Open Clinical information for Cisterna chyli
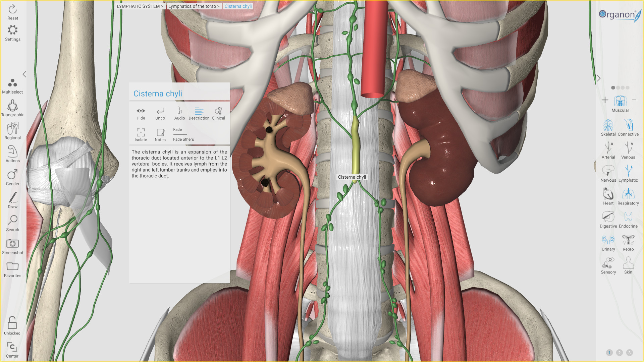The height and width of the screenshot is (362, 644). (x=218, y=113)
